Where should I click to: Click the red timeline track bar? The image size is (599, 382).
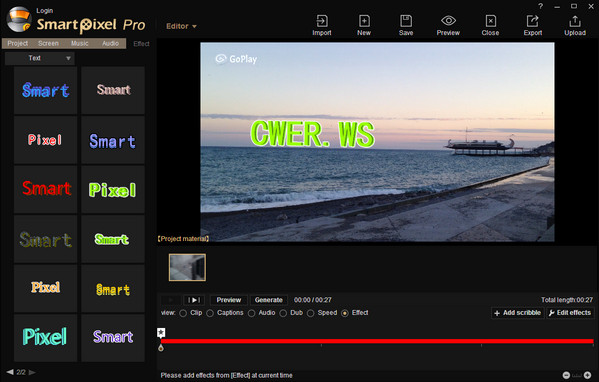pos(377,341)
